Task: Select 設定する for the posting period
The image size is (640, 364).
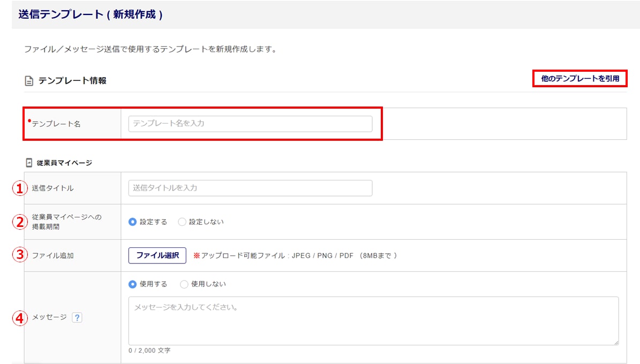Action: (x=133, y=222)
